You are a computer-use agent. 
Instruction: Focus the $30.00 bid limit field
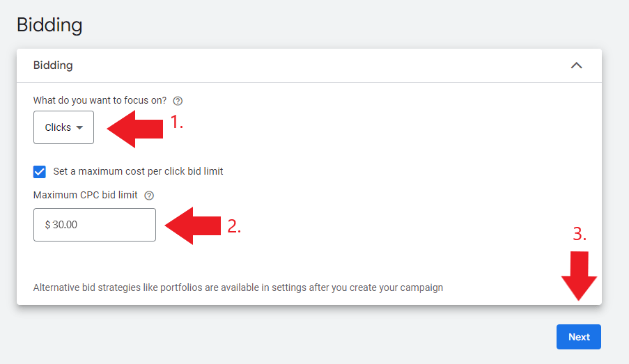95,225
